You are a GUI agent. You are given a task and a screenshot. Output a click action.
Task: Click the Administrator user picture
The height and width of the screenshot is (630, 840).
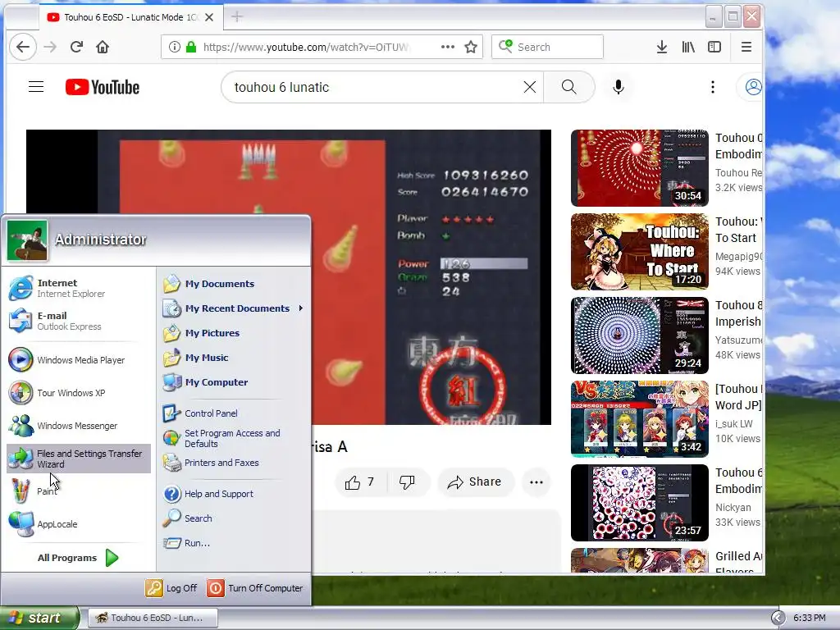pos(27,240)
